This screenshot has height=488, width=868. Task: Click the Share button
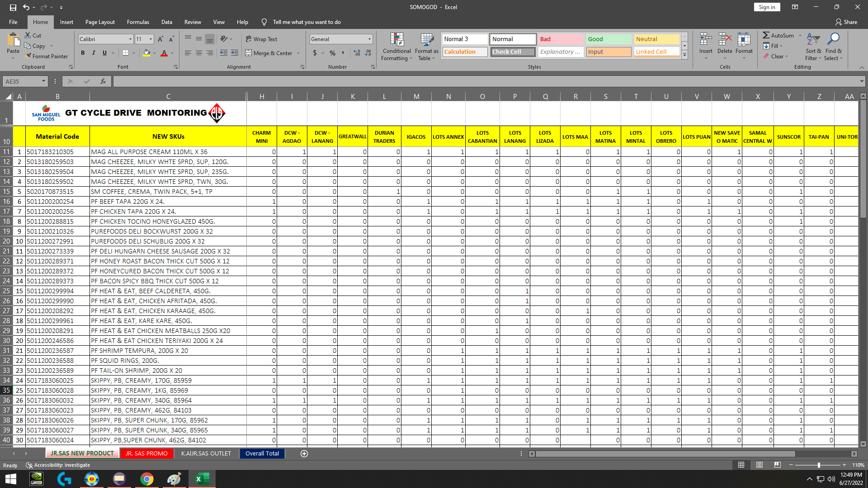tap(846, 22)
